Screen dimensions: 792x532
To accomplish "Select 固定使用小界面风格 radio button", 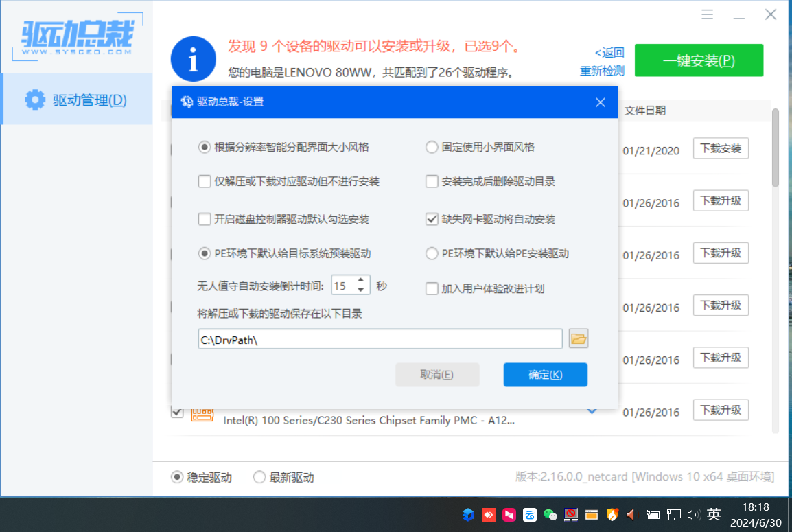I will (432, 147).
